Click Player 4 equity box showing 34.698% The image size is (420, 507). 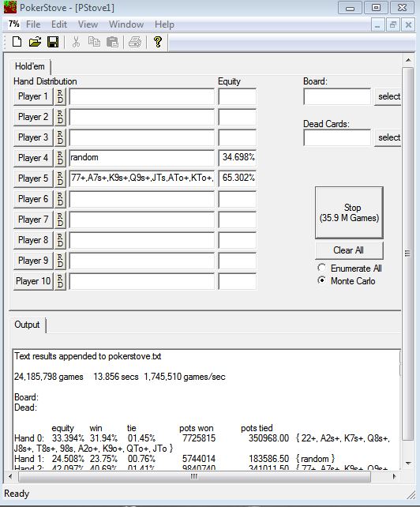click(x=238, y=158)
